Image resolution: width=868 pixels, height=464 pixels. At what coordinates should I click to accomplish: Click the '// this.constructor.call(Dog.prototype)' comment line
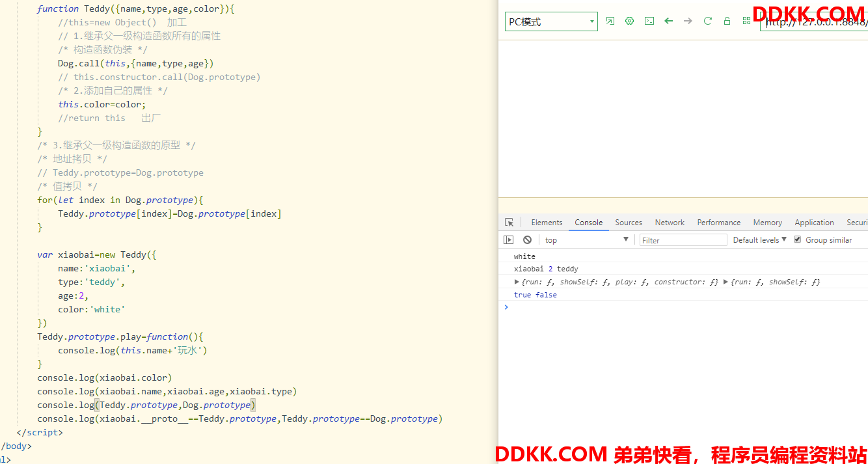click(159, 77)
